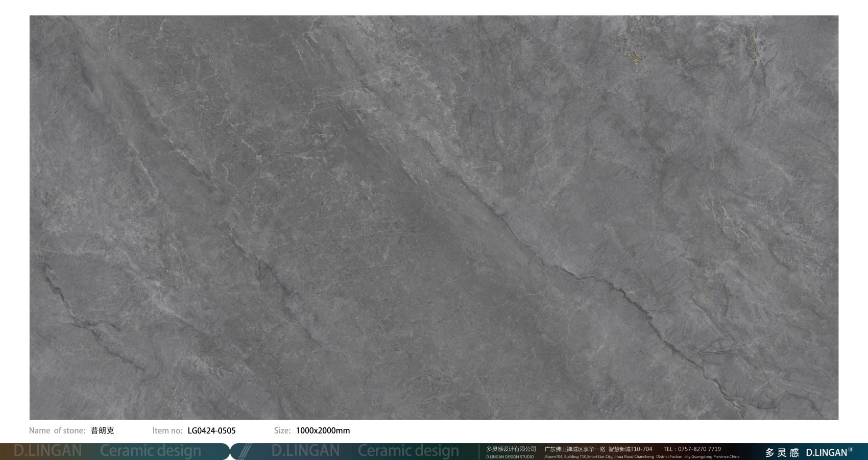Image resolution: width=868 pixels, height=460 pixels.
Task: Click the TEL 0757-8270 7719 number
Action: [692, 449]
